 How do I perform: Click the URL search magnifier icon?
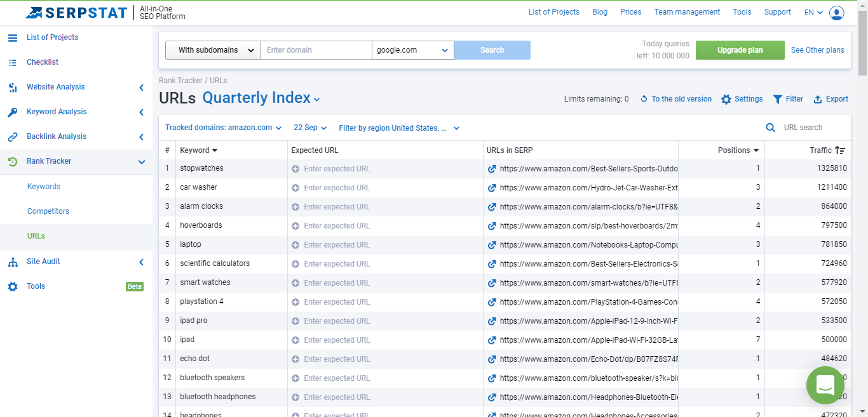pos(771,128)
